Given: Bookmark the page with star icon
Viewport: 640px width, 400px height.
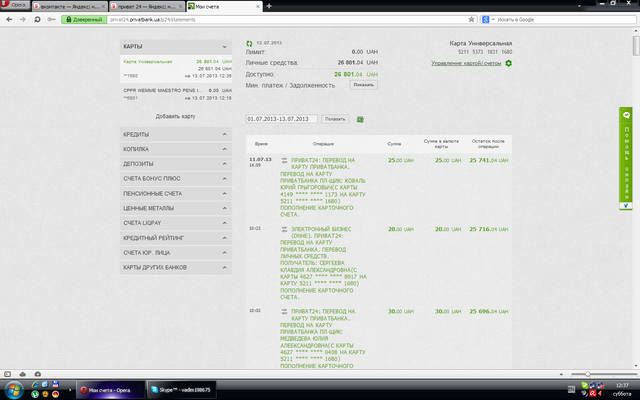Looking at the screenshot, I should click(471, 19).
